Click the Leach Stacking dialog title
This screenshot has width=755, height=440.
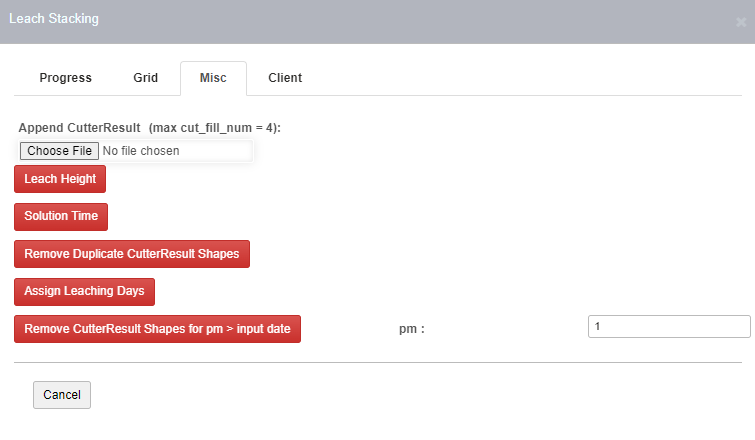(x=54, y=19)
